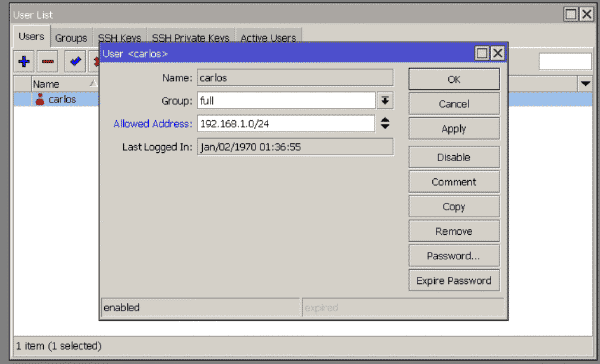Click the Expire Password button
The width and height of the screenshot is (600, 364).
[x=454, y=281]
